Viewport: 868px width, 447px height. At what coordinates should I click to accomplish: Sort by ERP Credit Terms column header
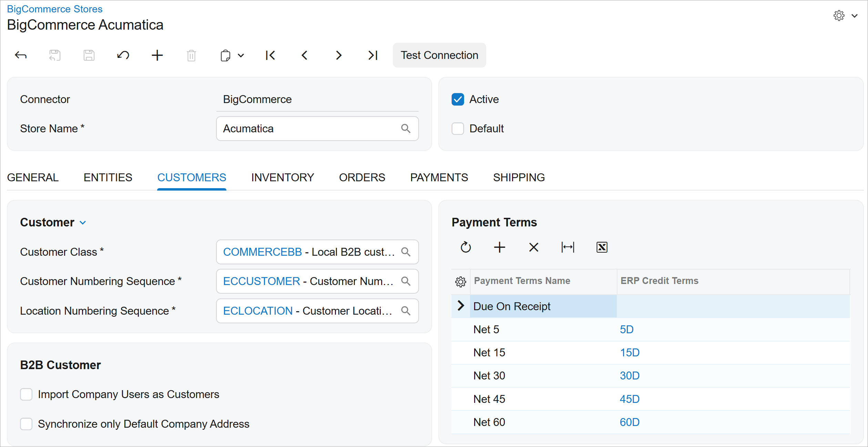[733, 281]
